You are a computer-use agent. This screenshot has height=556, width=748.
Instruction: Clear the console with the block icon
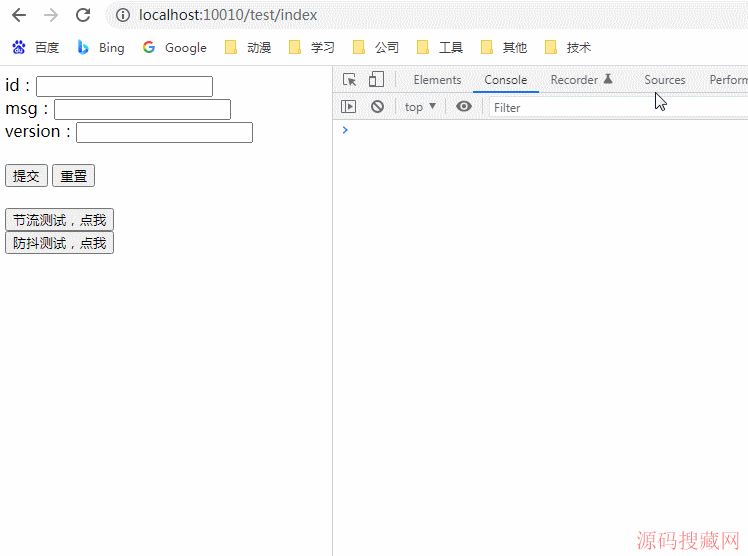pyautogui.click(x=377, y=107)
